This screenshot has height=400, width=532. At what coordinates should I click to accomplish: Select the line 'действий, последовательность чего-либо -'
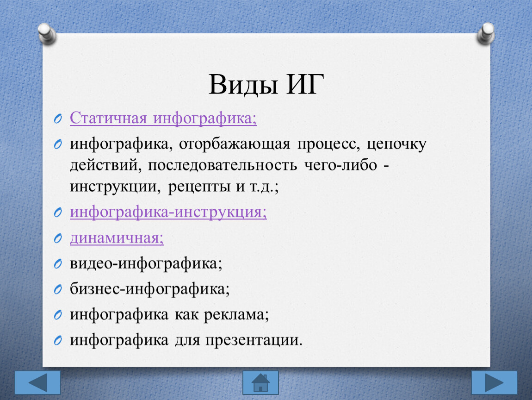coord(229,165)
